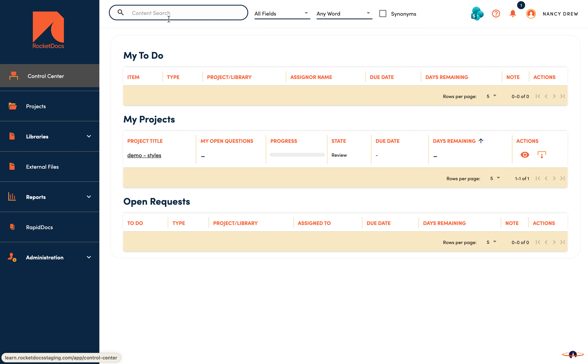Click the RocketDocs logo
Viewport: 588px width, 364px height.
coord(48,30)
